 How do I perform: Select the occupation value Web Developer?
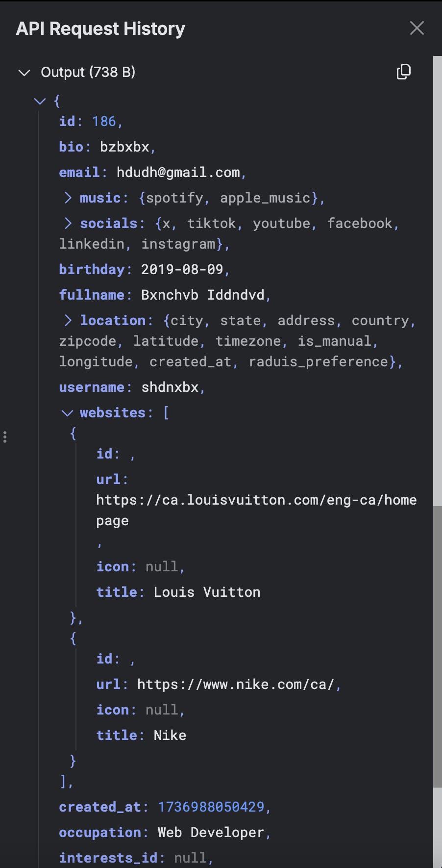click(x=211, y=832)
